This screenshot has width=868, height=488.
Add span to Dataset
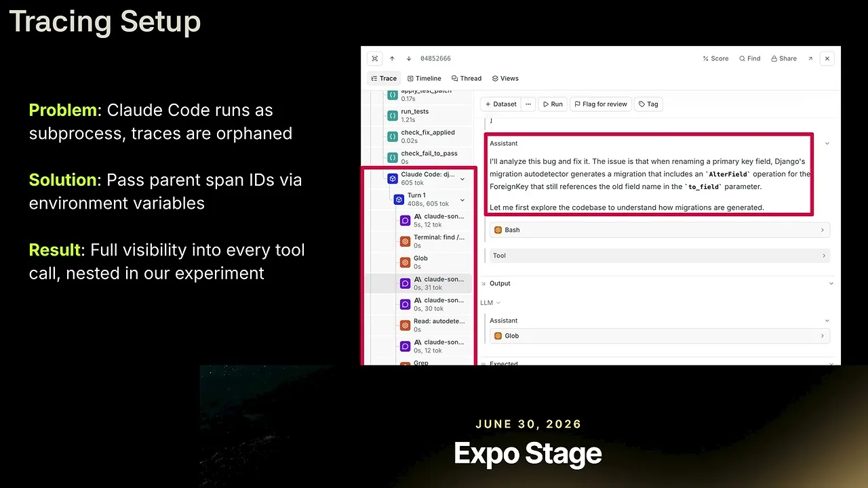pyautogui.click(x=500, y=104)
